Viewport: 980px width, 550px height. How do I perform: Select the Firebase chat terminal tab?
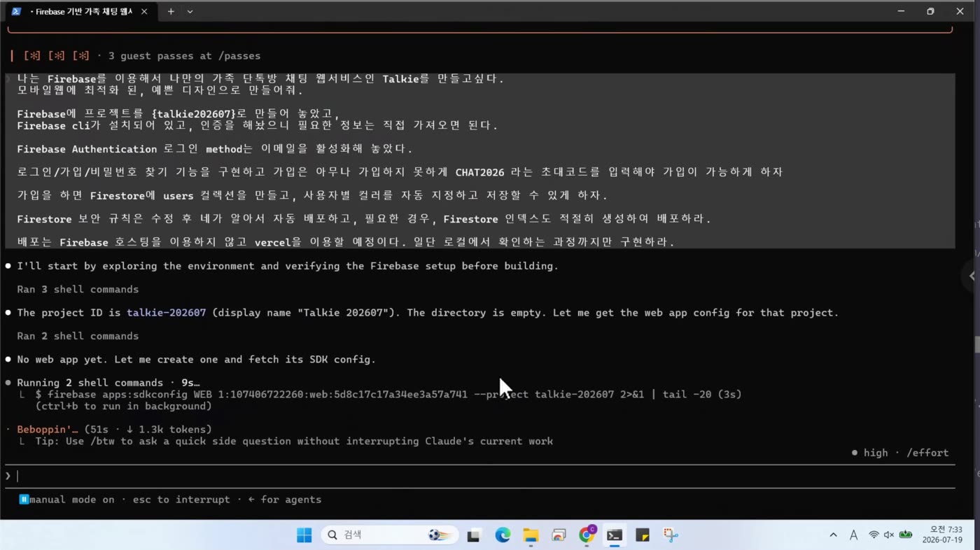[x=81, y=11]
